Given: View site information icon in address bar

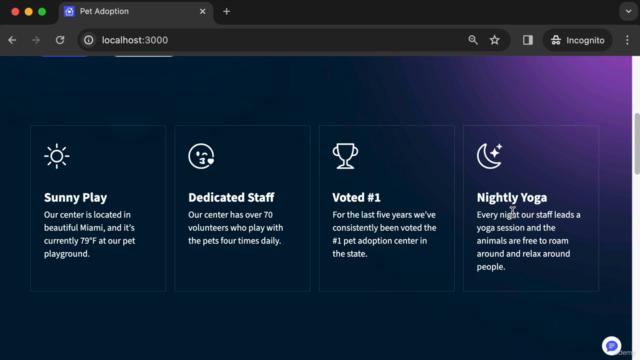Looking at the screenshot, I should coord(89,40).
